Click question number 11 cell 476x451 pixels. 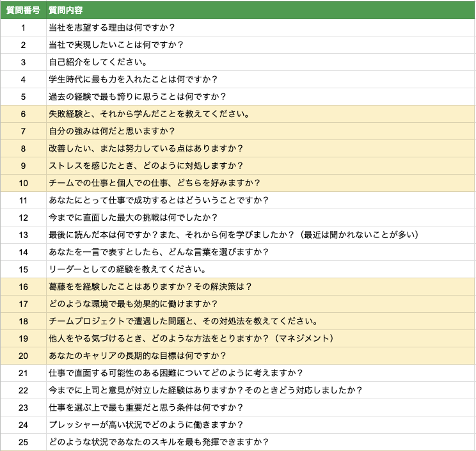pos(24,200)
